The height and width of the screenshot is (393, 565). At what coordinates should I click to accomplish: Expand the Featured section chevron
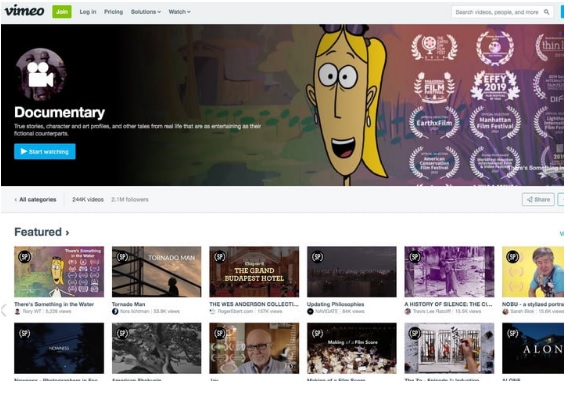[67, 233]
